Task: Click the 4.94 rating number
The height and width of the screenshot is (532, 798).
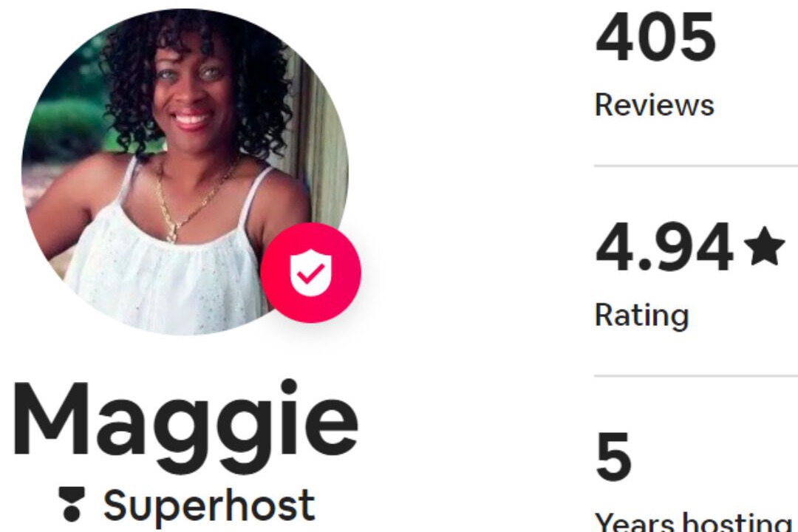Action: pos(664,248)
